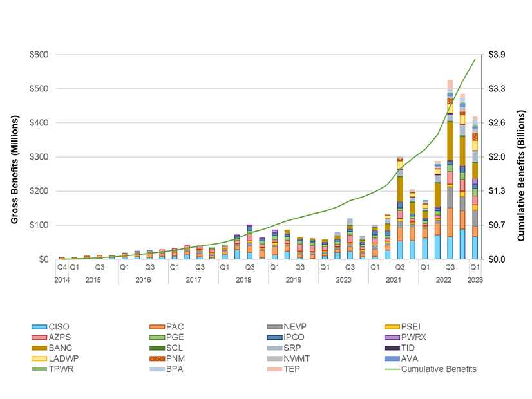Select the PWRX purple legend swatch
This screenshot has width=532, height=399.
pyautogui.click(x=389, y=337)
